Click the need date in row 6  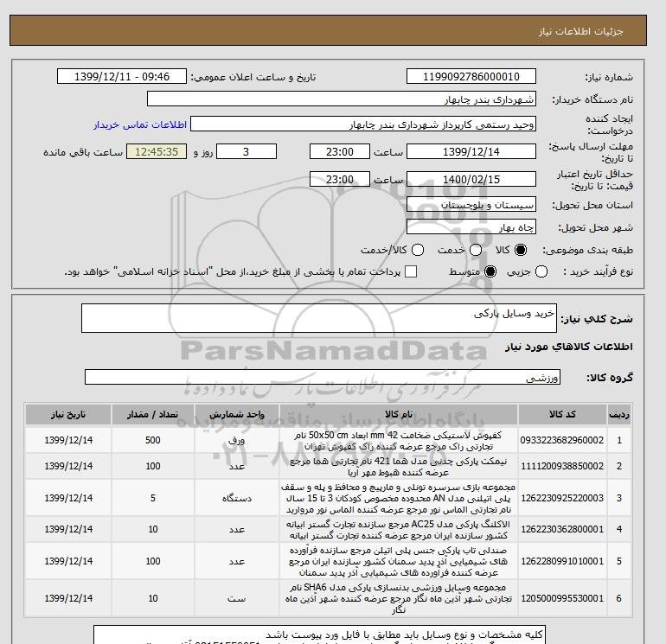[68, 598]
